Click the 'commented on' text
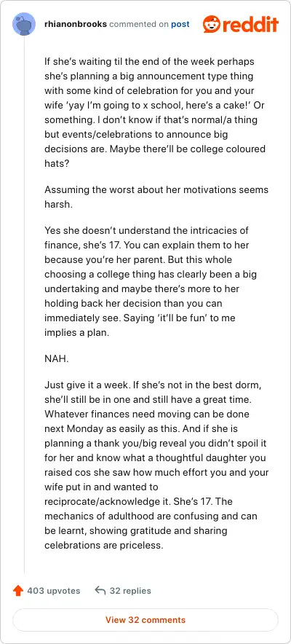The height and width of the screenshot is (644, 291). [139, 24]
